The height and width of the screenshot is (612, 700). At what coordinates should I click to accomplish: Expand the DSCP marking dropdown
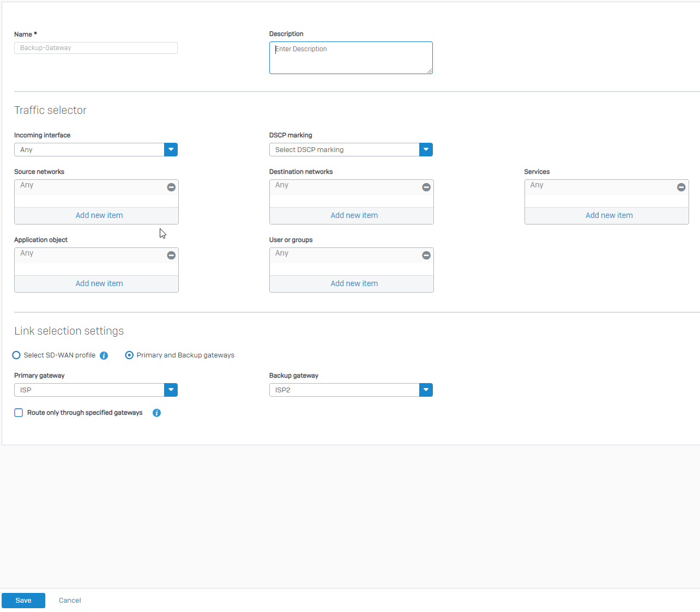pos(426,149)
